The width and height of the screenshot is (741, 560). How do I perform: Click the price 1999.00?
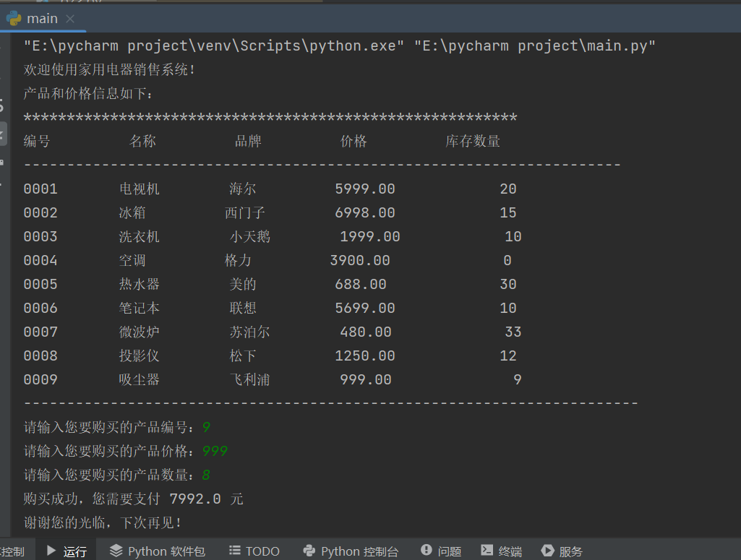point(370,236)
